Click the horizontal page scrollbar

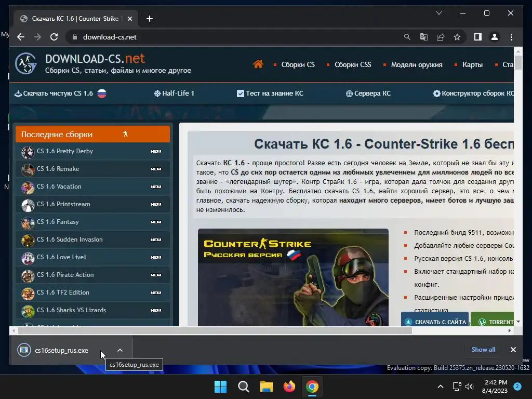(x=215, y=331)
